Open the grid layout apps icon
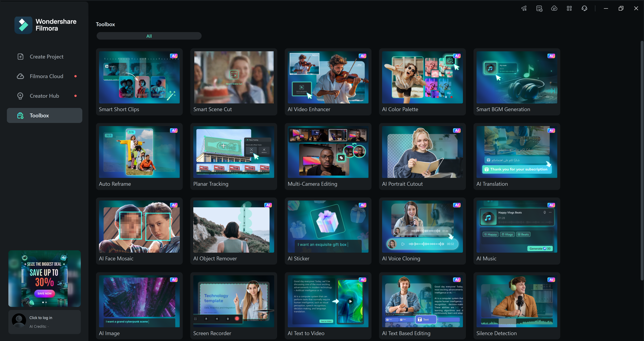This screenshot has width=644, height=341. tap(569, 9)
